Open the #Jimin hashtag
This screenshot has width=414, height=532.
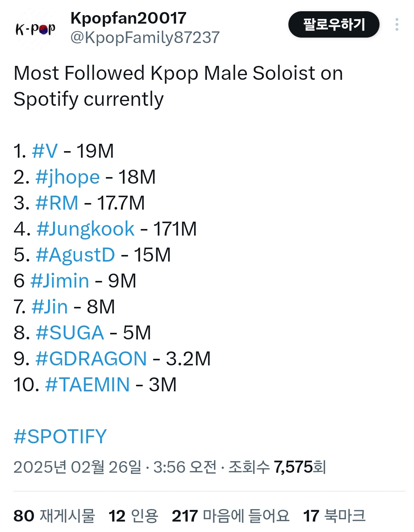60,281
